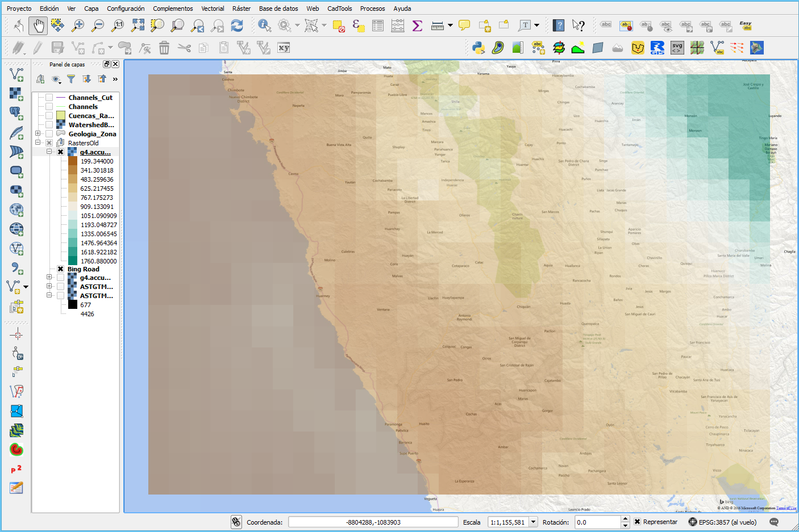The height and width of the screenshot is (532, 799).
Task: Click the black 677 color swatch
Action: tap(73, 305)
